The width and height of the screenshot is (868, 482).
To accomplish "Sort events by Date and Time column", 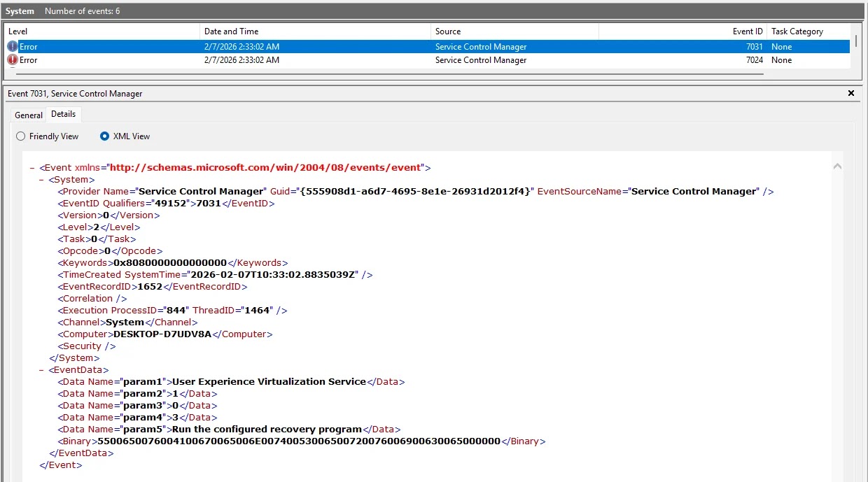I will pyautogui.click(x=315, y=31).
